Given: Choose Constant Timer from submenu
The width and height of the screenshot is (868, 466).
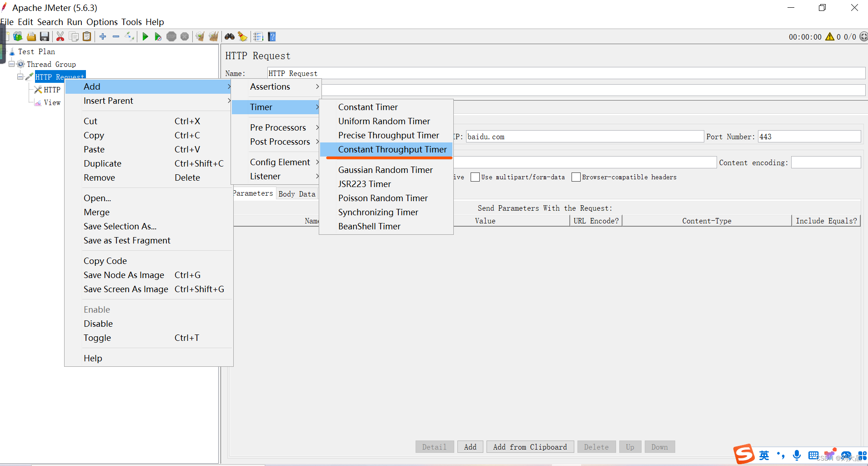Looking at the screenshot, I should click(386, 107).
